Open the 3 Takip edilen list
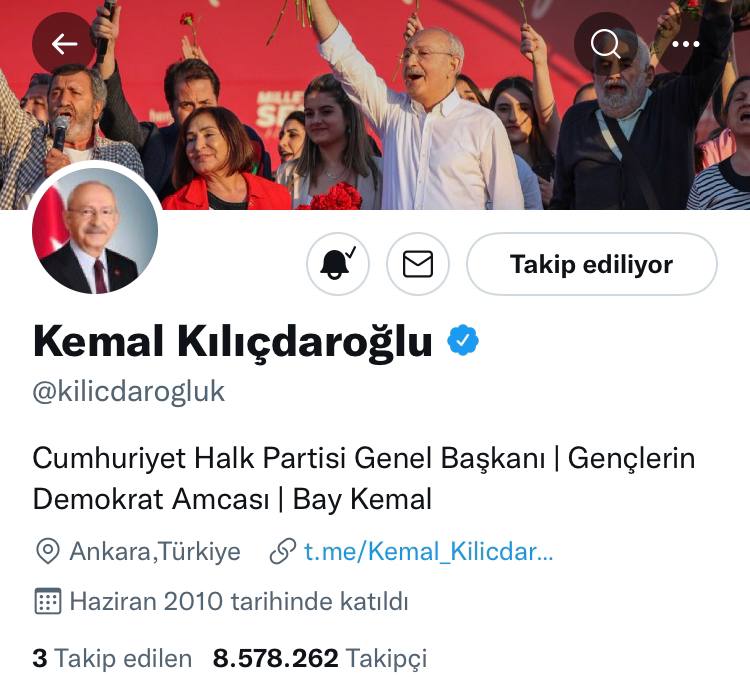Viewport: 750px width, 678px height. click(112, 657)
